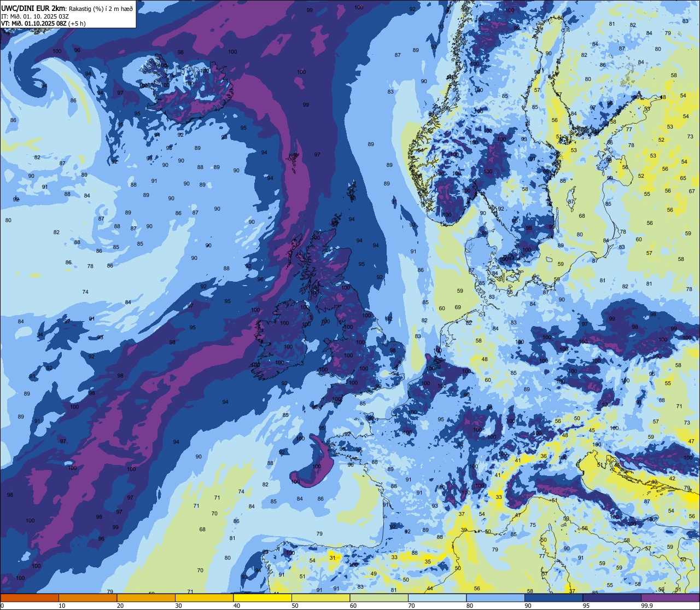The height and width of the screenshot is (610, 700).
Task: Click the humidity value '69' near Denmark's coast
Action: click(x=458, y=307)
